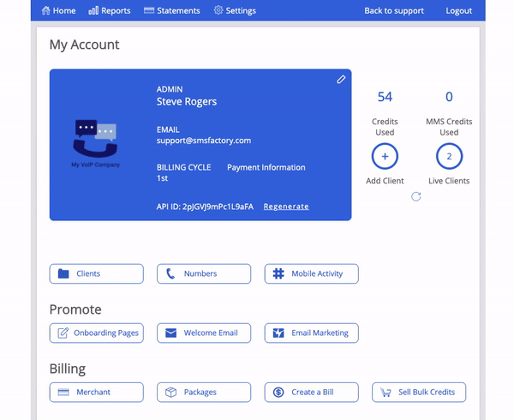Screen dimensions: 514x420
Task: Click the Live Clients circle showing 2
Action: (449, 156)
